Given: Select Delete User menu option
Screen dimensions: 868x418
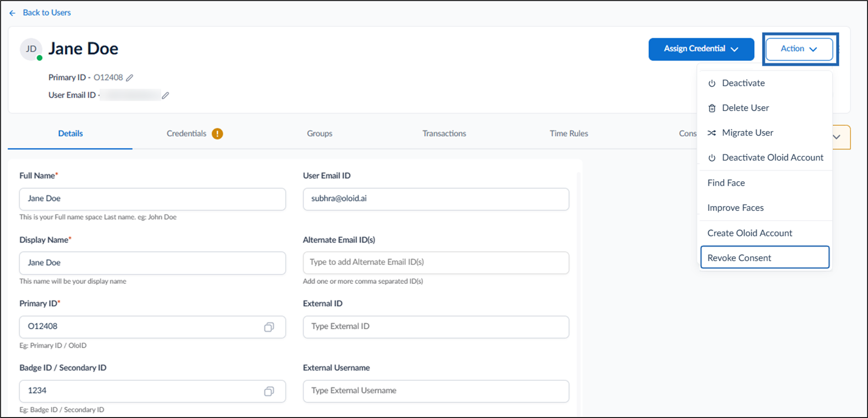Looking at the screenshot, I should pos(765,108).
